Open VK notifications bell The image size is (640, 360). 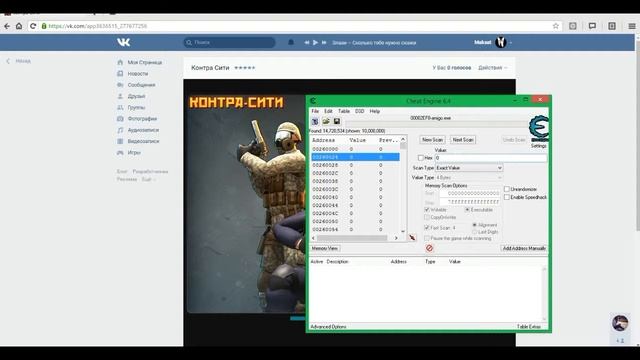coord(291,42)
